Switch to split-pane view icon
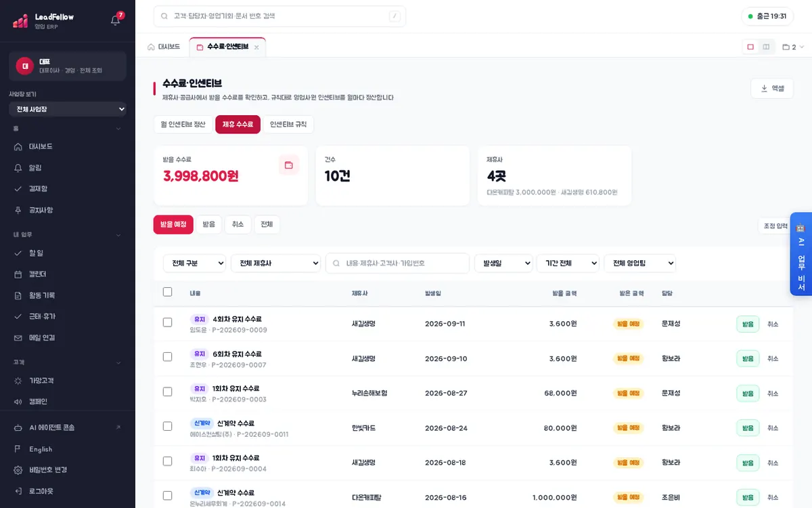The image size is (812, 508). pyautogui.click(x=766, y=47)
